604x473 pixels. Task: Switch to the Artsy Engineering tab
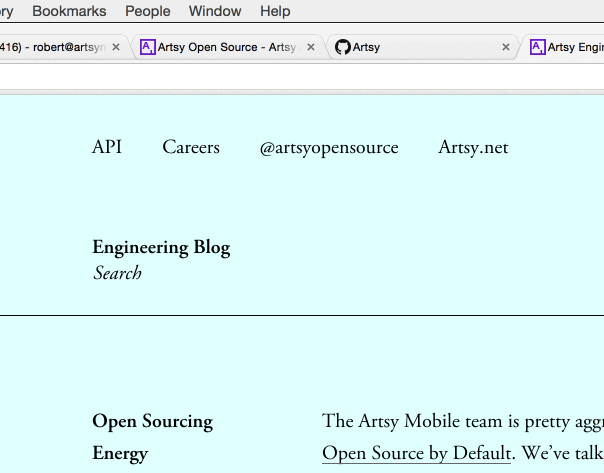(564, 47)
